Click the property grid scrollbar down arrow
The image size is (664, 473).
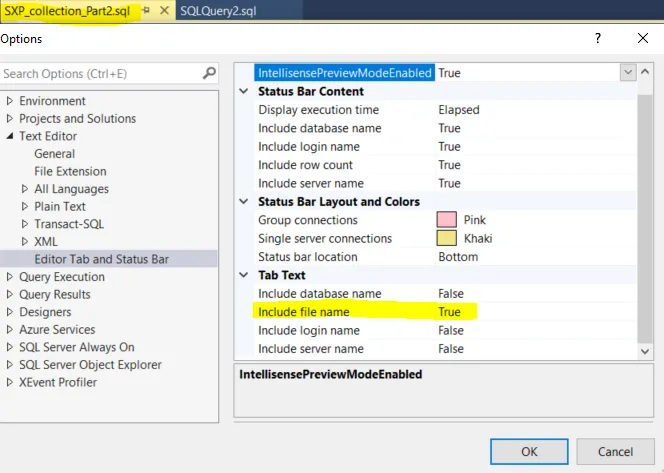pos(645,351)
